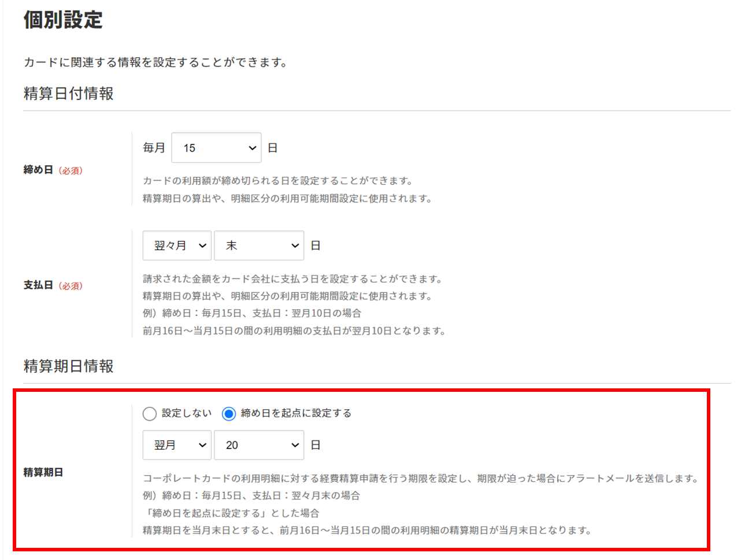Click the 毎月 text before the 15 dropdown
This screenshot has height=560, width=745.
(154, 148)
